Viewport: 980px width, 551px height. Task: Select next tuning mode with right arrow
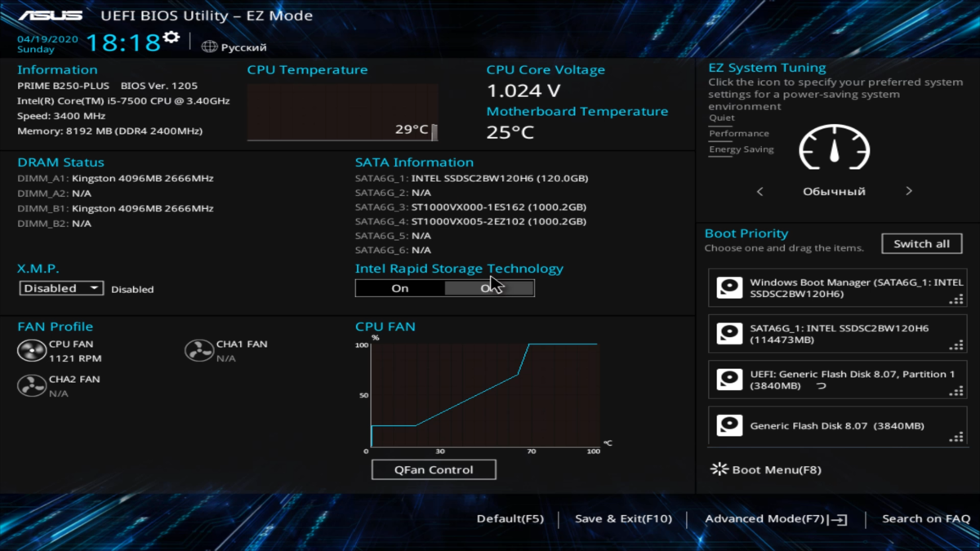click(x=908, y=192)
